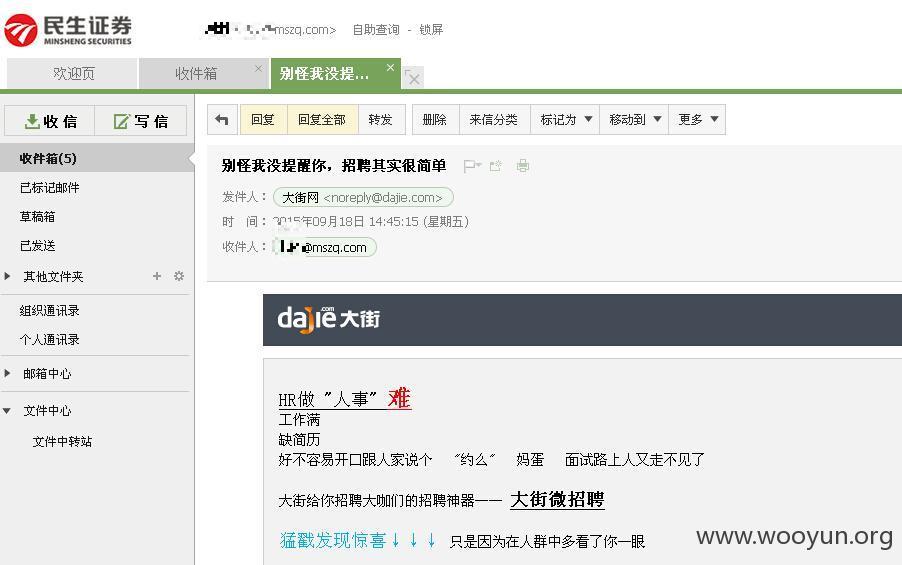902x565 pixels.
Task: Click the 大街微招聘 link
Action: [557, 499]
